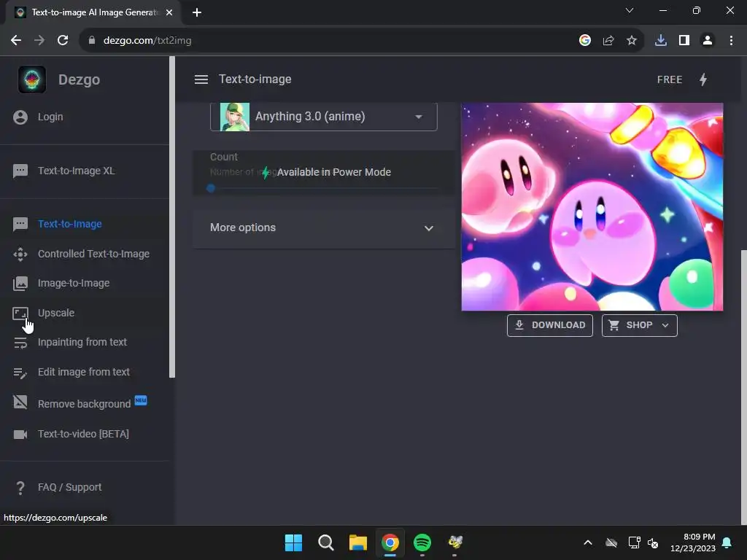This screenshot has height=560, width=747.
Task: Click the Remove background icon
Action: (20, 402)
